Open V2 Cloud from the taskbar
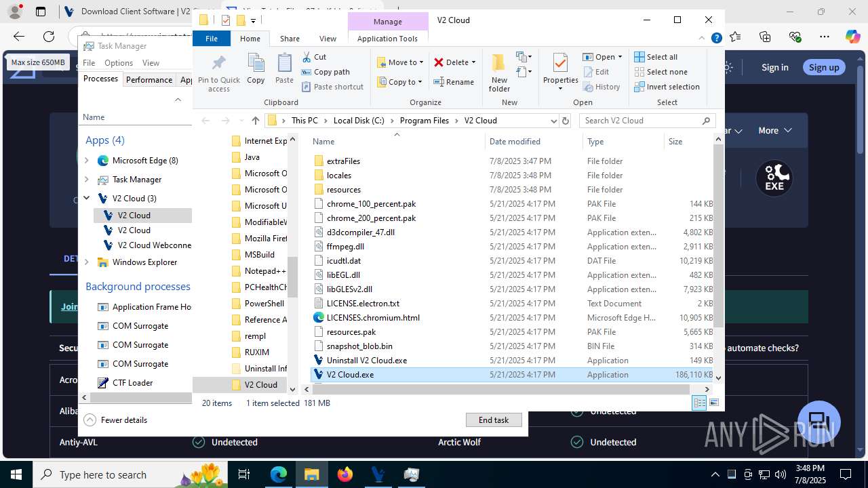 pyautogui.click(x=378, y=474)
